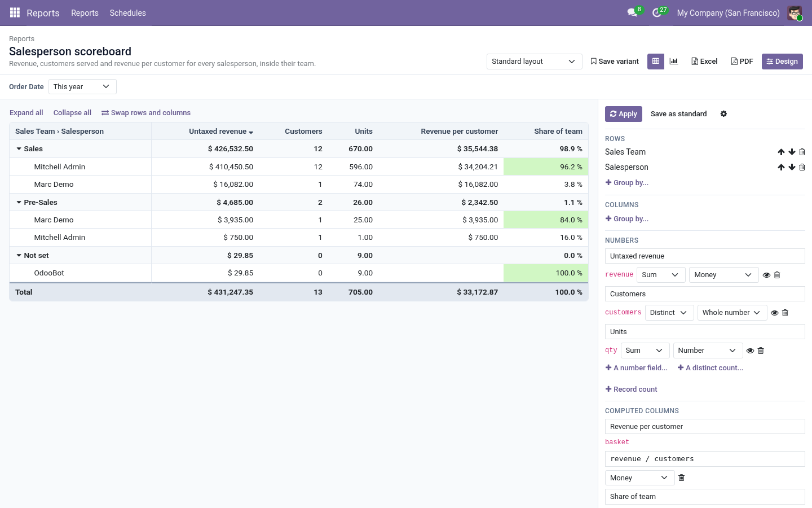The image size is (812, 508).
Task: Open the basket Money format dropdown
Action: (639, 478)
